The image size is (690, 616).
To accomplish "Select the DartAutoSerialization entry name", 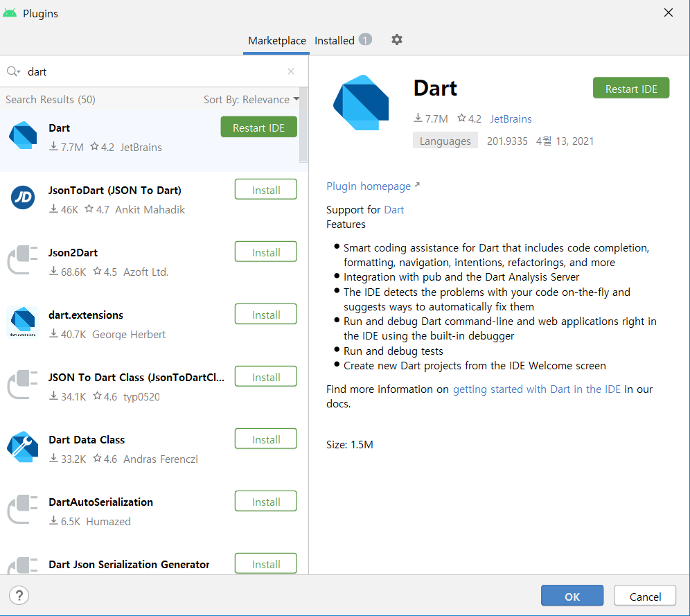I will coord(100,502).
